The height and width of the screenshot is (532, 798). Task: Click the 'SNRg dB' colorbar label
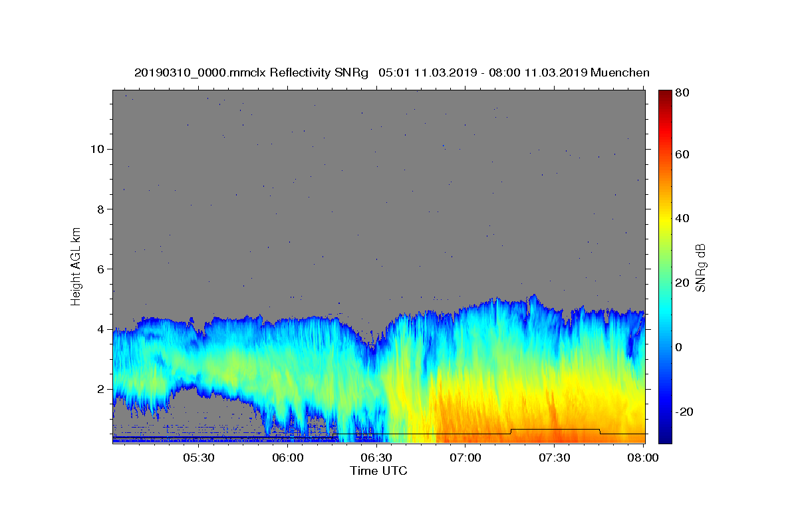tap(700, 267)
